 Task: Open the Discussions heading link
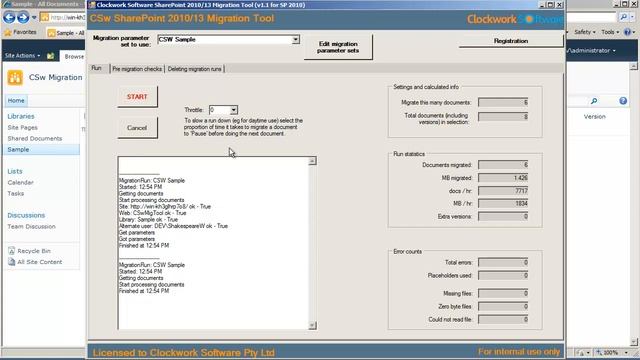pos(26,215)
